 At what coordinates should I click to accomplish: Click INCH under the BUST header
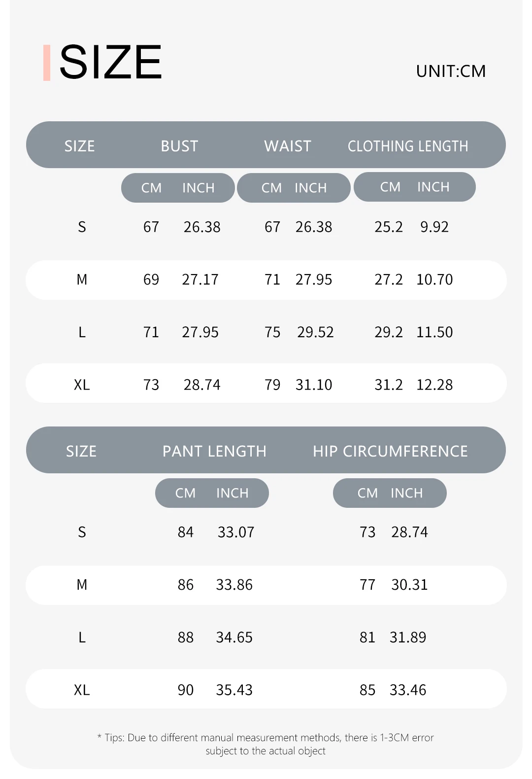[199, 188]
